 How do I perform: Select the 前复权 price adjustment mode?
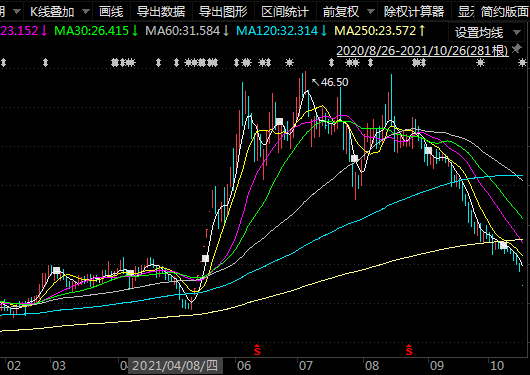pos(341,12)
